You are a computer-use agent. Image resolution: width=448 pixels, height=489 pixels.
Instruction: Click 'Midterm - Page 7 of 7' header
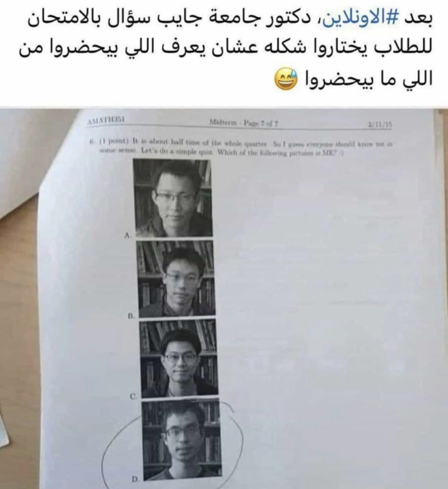243,123
